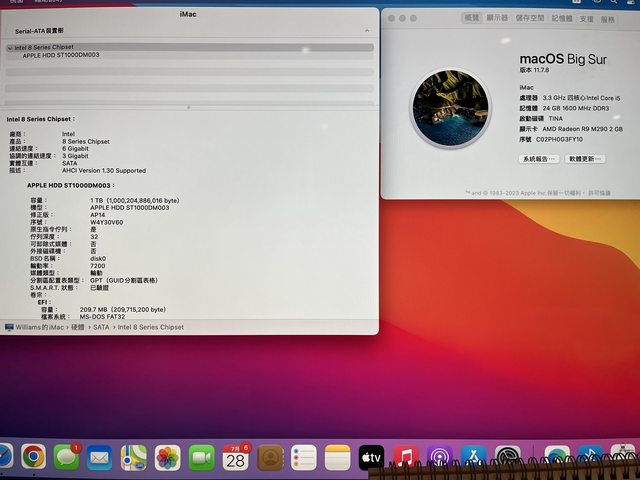The height and width of the screenshot is (480, 640).
Task: Click EFI capacity '209.7 MB (209,715,200 byte)'
Action: [123, 309]
